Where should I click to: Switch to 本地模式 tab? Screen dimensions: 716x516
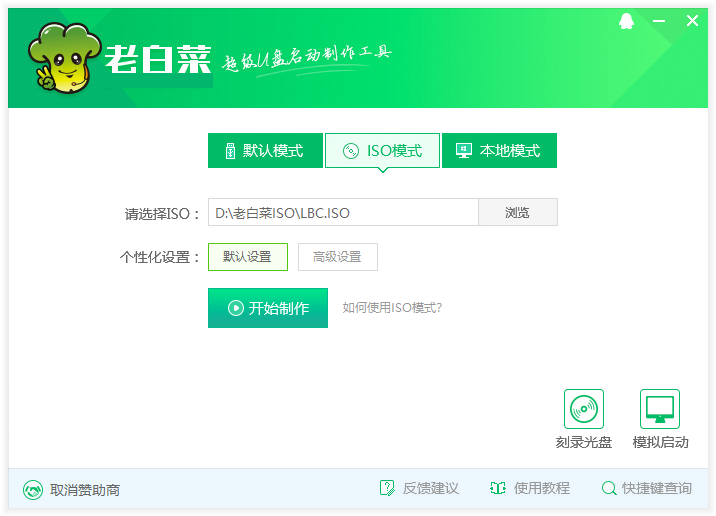pos(500,151)
